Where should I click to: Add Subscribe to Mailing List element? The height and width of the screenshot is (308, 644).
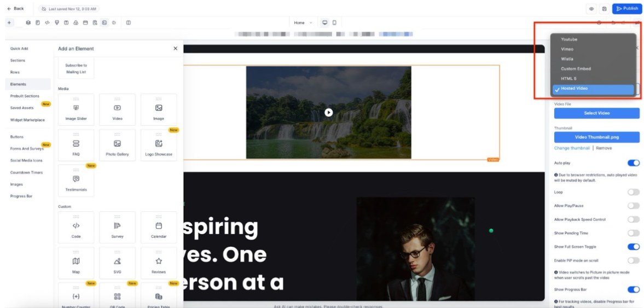(x=76, y=68)
